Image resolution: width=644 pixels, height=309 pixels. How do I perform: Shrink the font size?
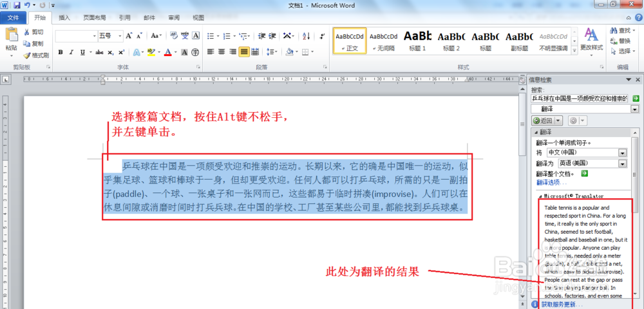click(x=139, y=36)
